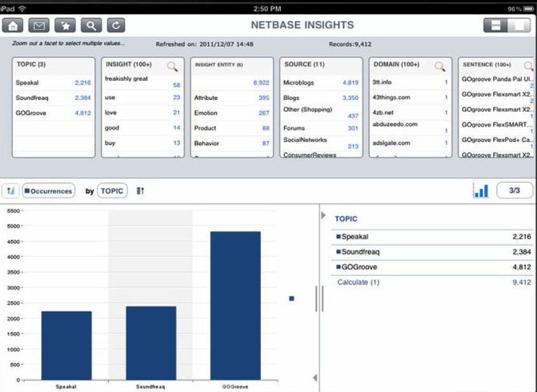Viewport: 537px width, 392px height.
Task: Select adslgate.com in the DOMAIN facet
Action: pos(410,143)
